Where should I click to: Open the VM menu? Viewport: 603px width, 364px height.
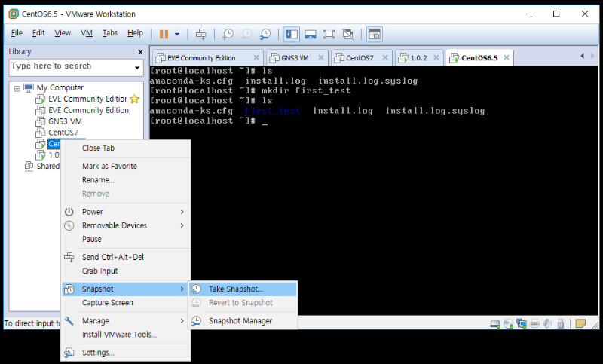point(87,33)
